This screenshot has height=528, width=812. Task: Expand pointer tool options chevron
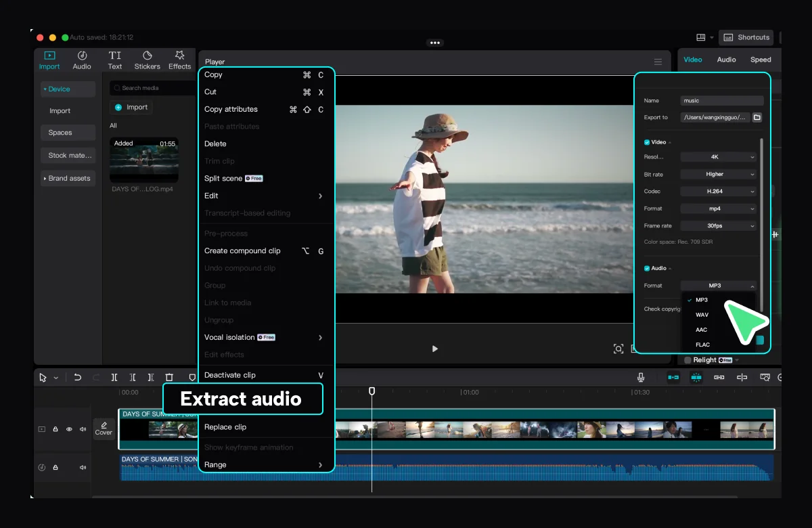tap(56, 378)
